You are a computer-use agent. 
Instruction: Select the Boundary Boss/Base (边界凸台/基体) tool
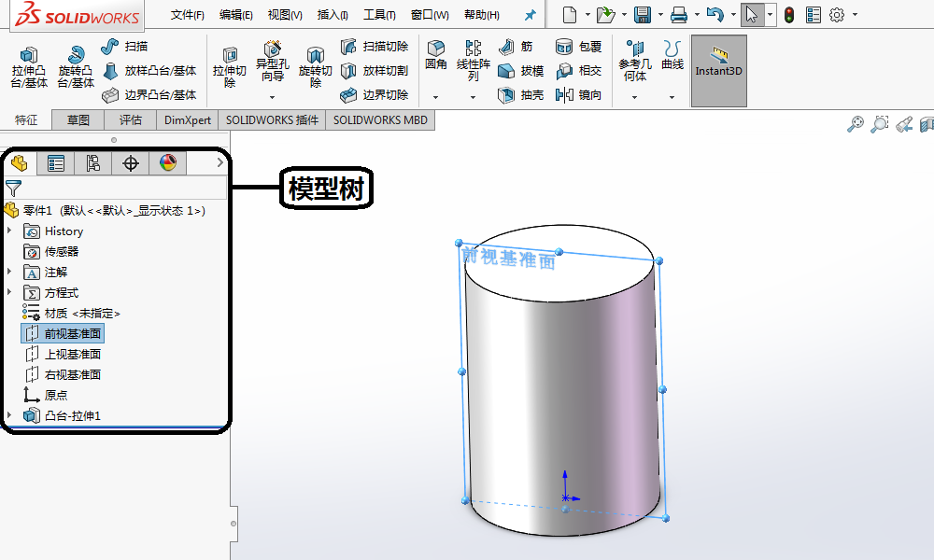[149, 94]
